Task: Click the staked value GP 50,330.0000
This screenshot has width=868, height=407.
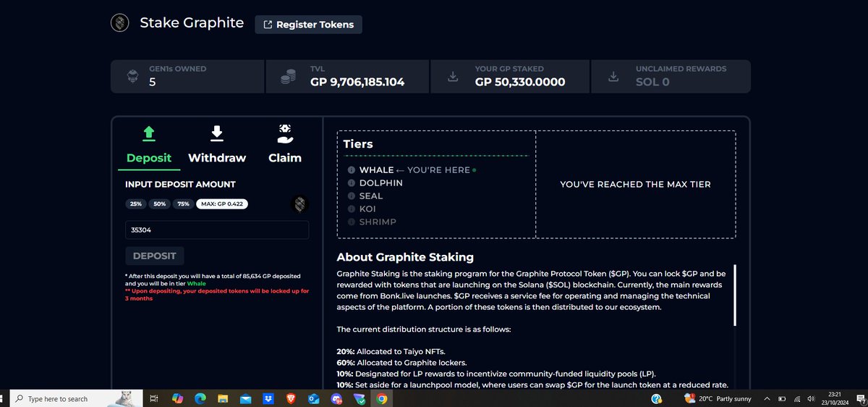Action: pyautogui.click(x=520, y=82)
